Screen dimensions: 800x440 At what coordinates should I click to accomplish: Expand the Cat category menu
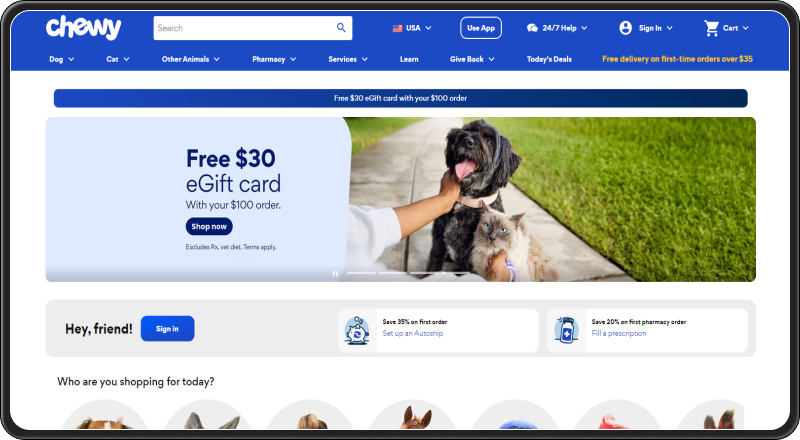click(118, 59)
